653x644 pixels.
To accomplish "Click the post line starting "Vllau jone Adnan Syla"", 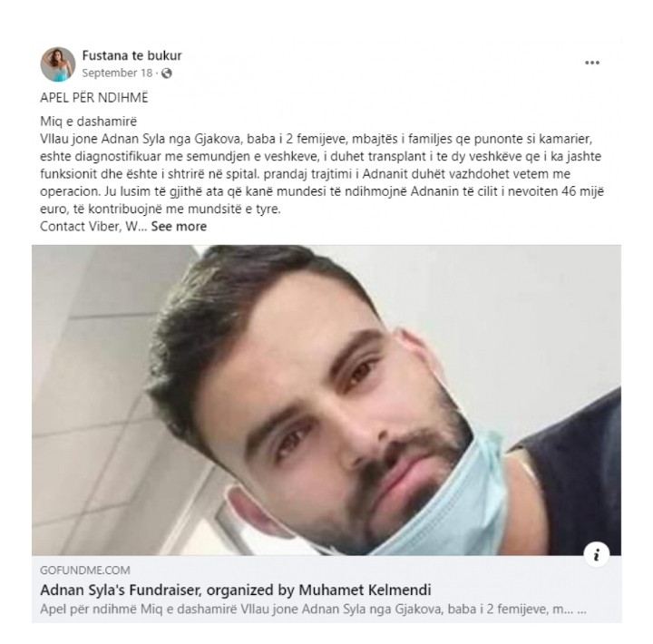I will point(317,139).
